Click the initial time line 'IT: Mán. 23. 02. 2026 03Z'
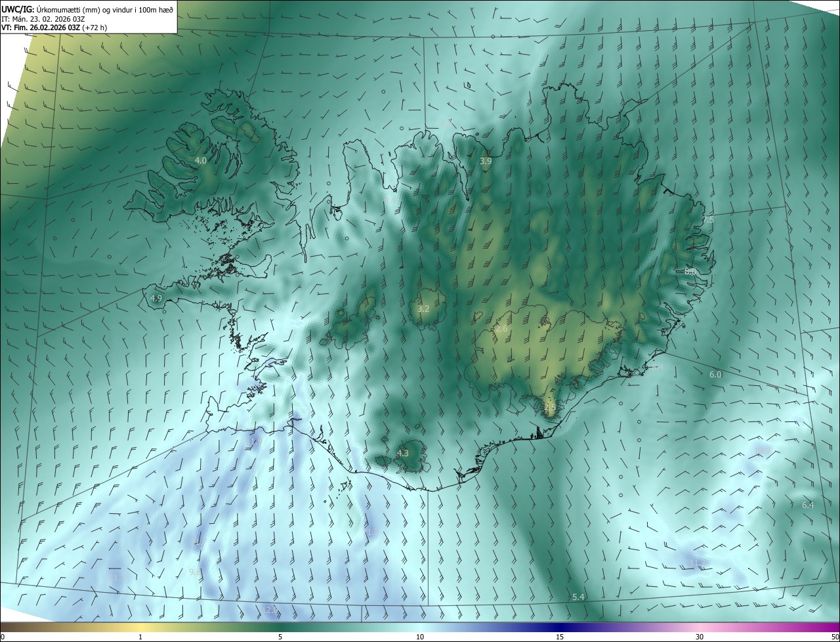Viewport: 840px width, 642px height. click(43, 19)
